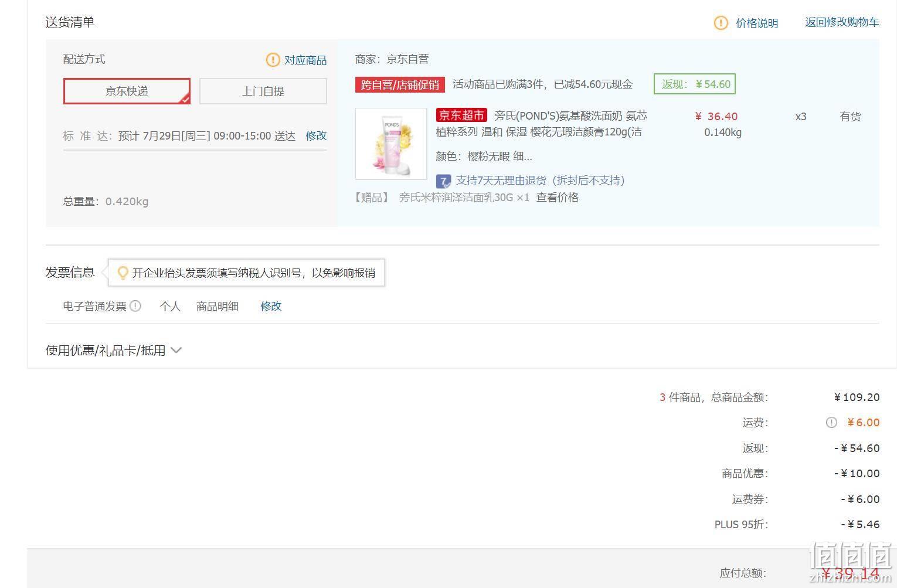Viewport: 897px width, 588px height.
Task: Click the PLUS 95折 discount value -¥5.46
Action: coord(860,525)
